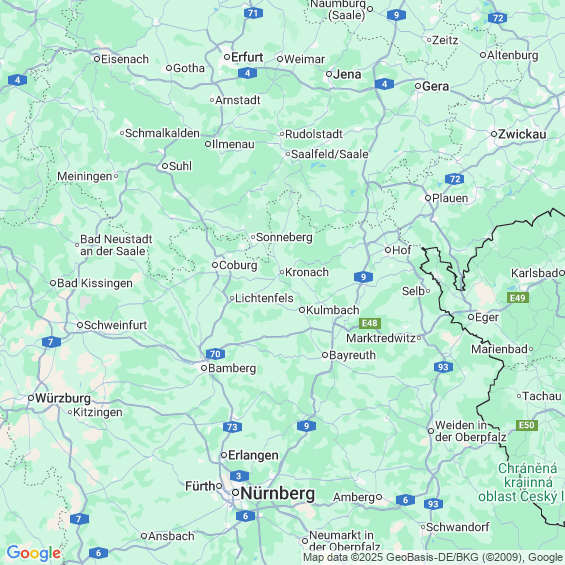Screen dimensions: 565x565
Task: Click the E49 road marker near Karlsbad
Action: pyautogui.click(x=518, y=298)
